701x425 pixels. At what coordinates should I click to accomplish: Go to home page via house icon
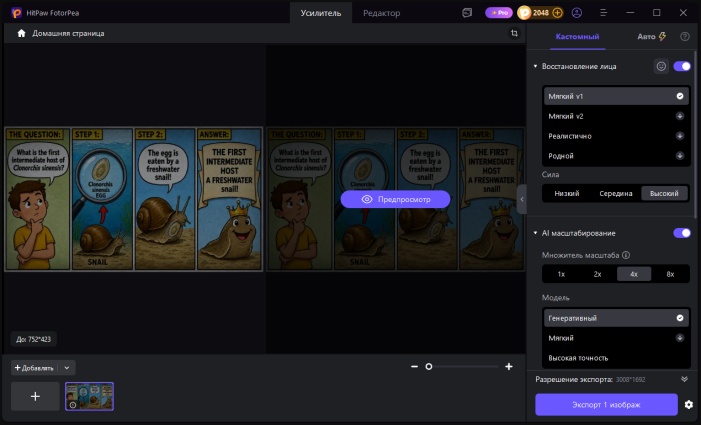pos(21,33)
